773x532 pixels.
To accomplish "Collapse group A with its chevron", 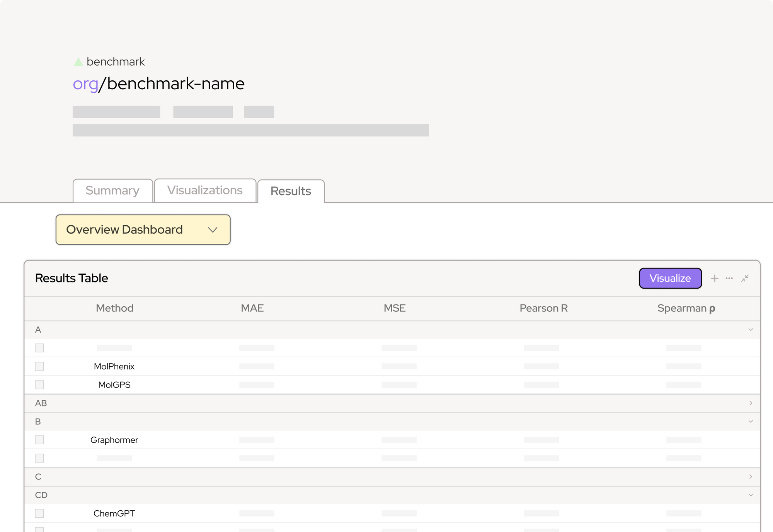I will click(x=751, y=330).
